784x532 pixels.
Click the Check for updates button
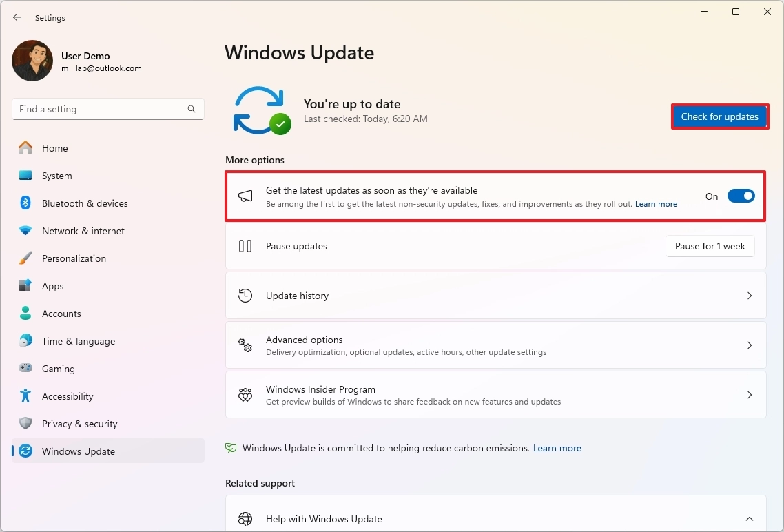(720, 116)
